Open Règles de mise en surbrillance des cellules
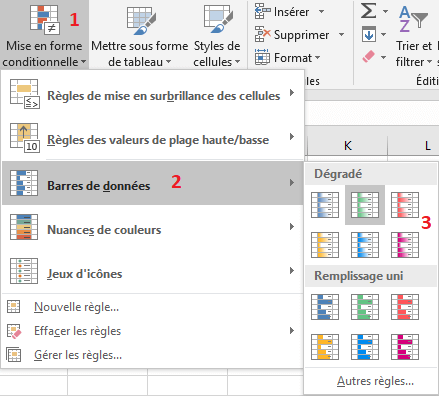Screen dimensions: 439x396 (153, 94)
